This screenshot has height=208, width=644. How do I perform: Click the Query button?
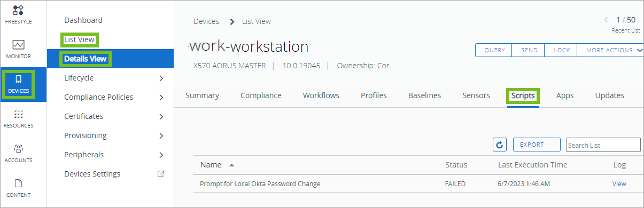click(494, 50)
